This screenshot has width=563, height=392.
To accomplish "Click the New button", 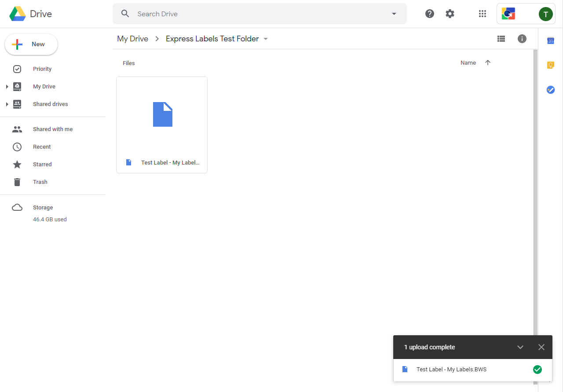I will (x=31, y=44).
